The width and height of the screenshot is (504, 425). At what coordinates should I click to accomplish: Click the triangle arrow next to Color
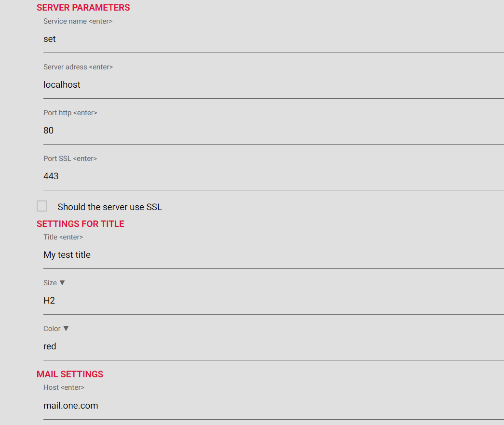coord(66,329)
